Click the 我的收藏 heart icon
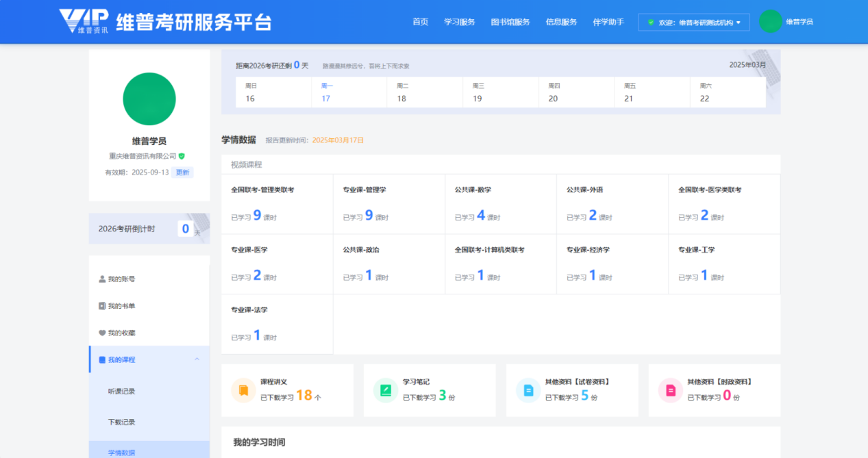This screenshot has width=868, height=458. coord(103,333)
